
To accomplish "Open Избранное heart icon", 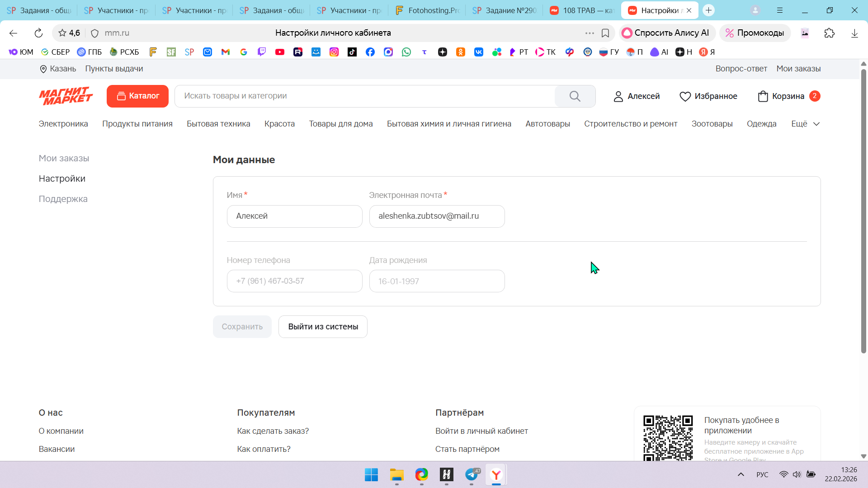I will click(685, 96).
